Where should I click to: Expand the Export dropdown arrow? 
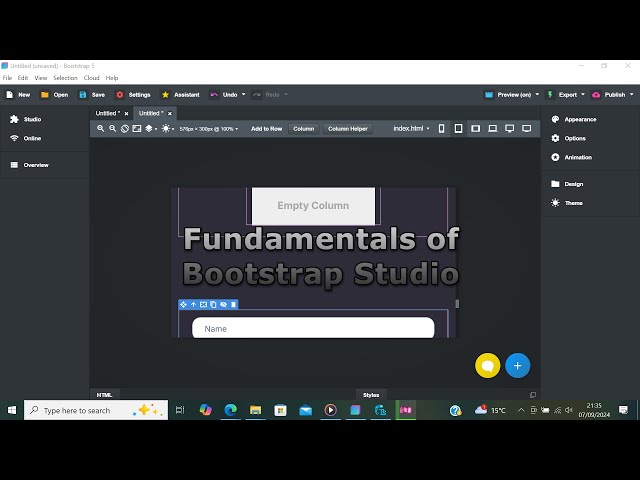click(x=582, y=94)
